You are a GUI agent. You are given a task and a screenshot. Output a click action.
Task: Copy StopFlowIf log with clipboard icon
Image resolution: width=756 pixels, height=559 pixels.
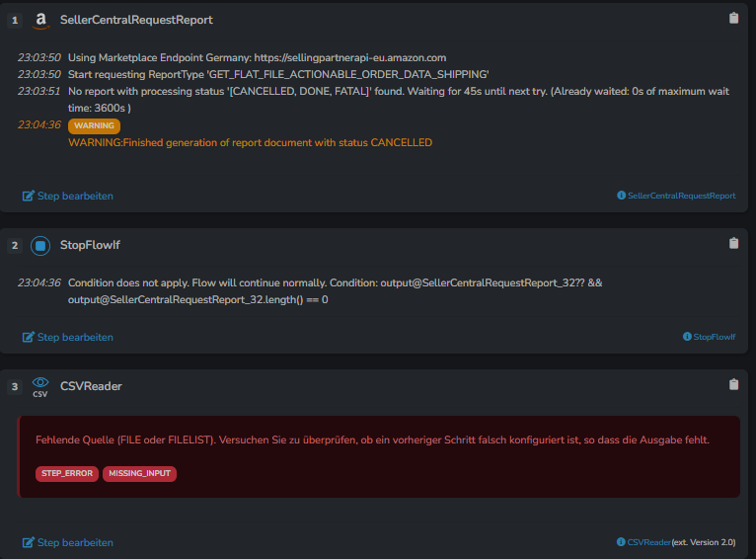(x=733, y=243)
